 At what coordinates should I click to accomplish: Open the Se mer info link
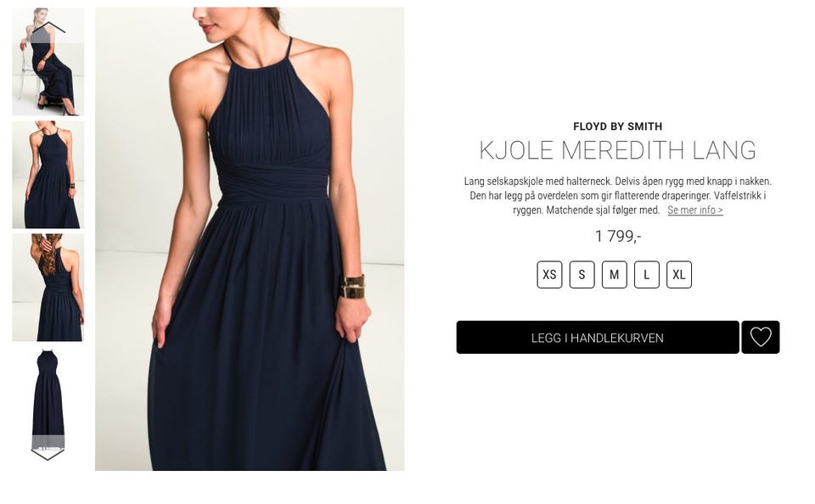coord(695,210)
